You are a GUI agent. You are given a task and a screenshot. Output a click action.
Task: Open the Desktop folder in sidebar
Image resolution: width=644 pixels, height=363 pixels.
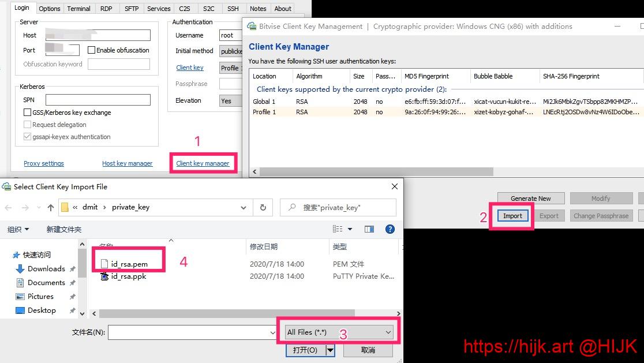42,310
